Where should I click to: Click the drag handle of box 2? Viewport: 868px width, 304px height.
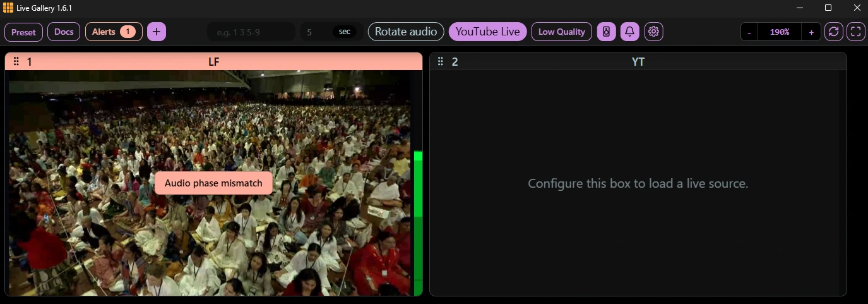click(441, 61)
